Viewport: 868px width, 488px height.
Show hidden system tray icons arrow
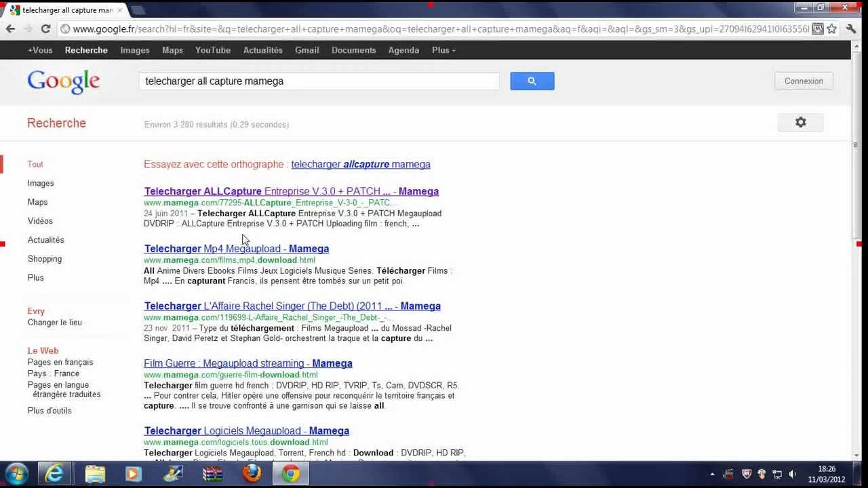(712, 474)
